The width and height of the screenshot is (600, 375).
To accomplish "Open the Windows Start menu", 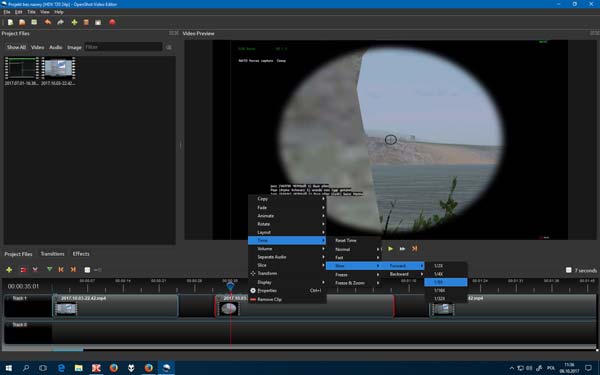I will 8,368.
